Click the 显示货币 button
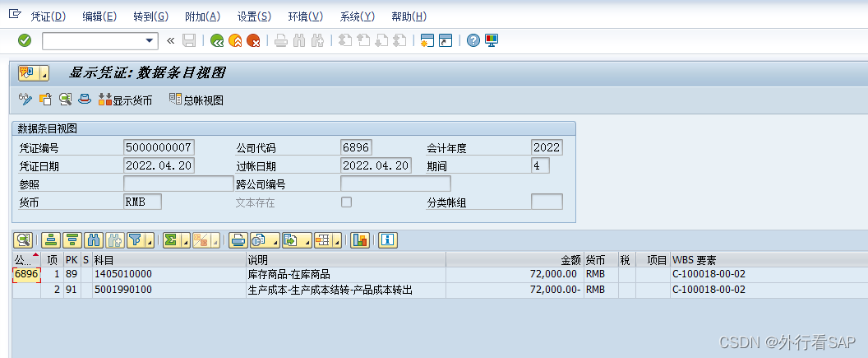This screenshot has height=358, width=868. pos(125,100)
